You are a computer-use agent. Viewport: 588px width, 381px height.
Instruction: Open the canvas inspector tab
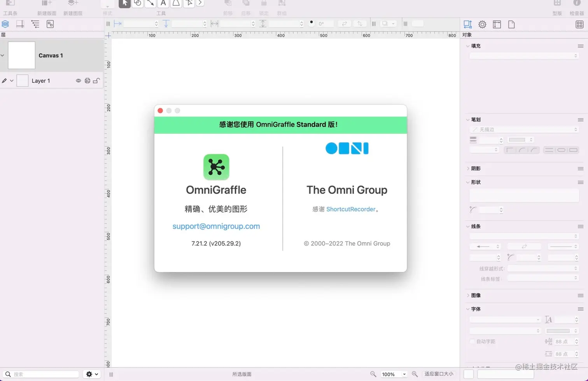[x=497, y=25]
